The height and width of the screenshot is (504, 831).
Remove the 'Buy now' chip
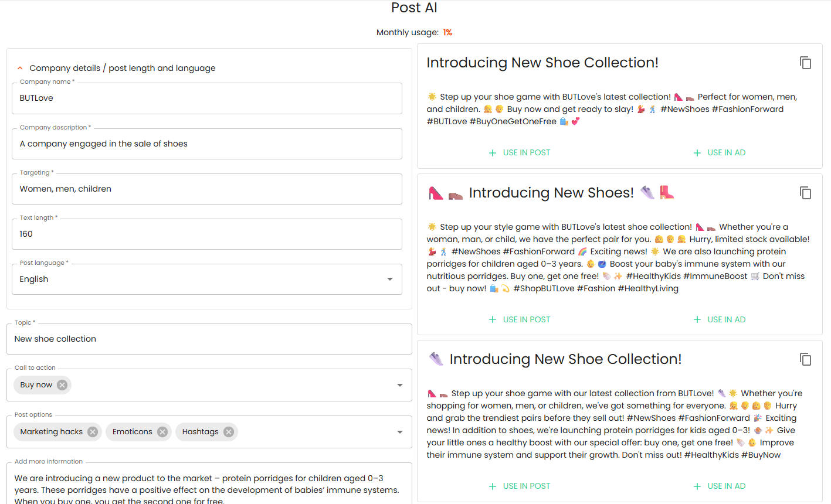click(62, 385)
